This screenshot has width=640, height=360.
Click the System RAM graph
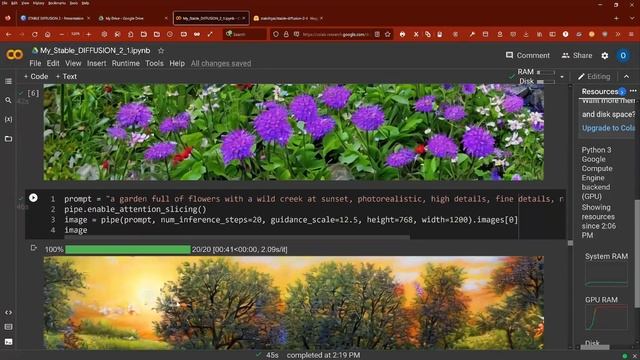(606, 274)
